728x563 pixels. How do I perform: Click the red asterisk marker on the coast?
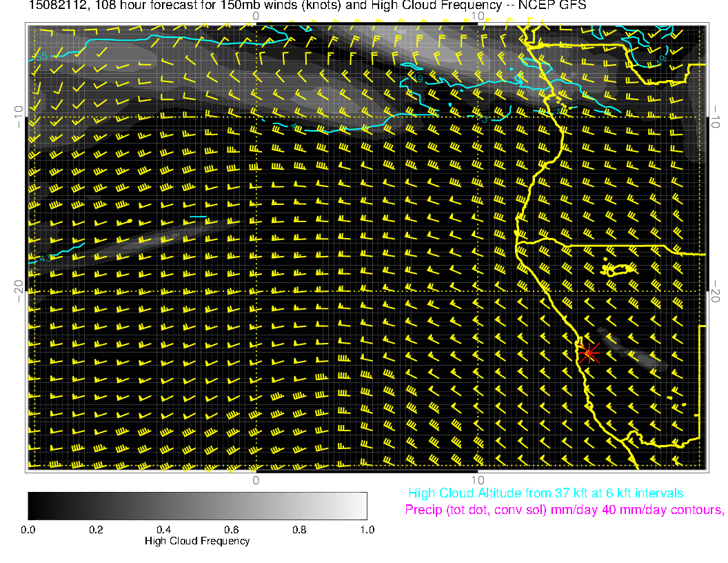click(x=588, y=353)
